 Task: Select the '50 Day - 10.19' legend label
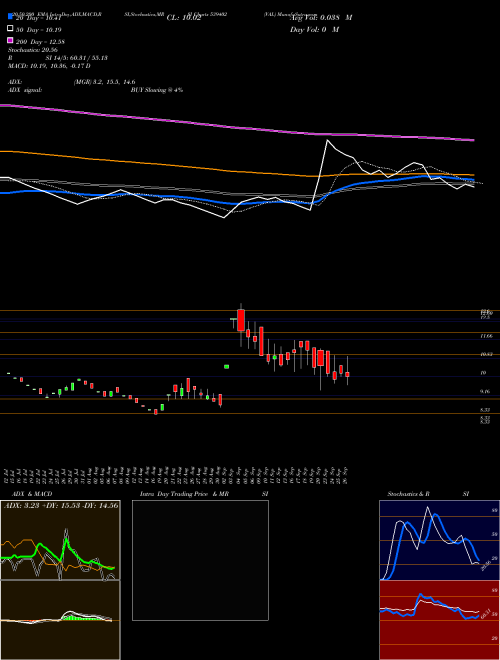click(x=38, y=30)
